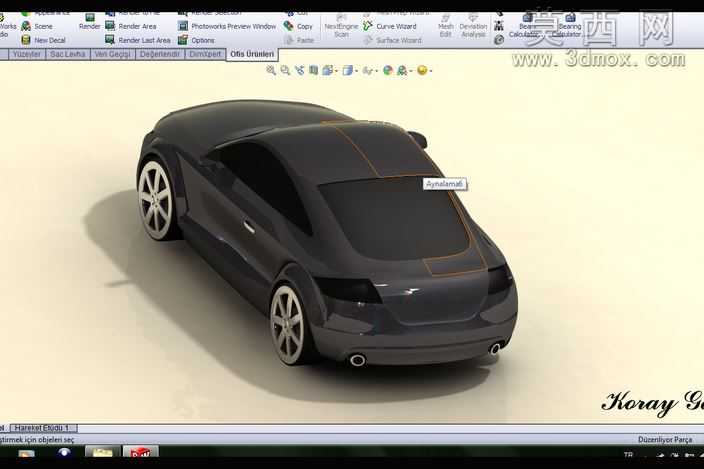Image resolution: width=704 pixels, height=469 pixels.
Task: Click the Aynalama6 tooltip label
Action: point(444,184)
